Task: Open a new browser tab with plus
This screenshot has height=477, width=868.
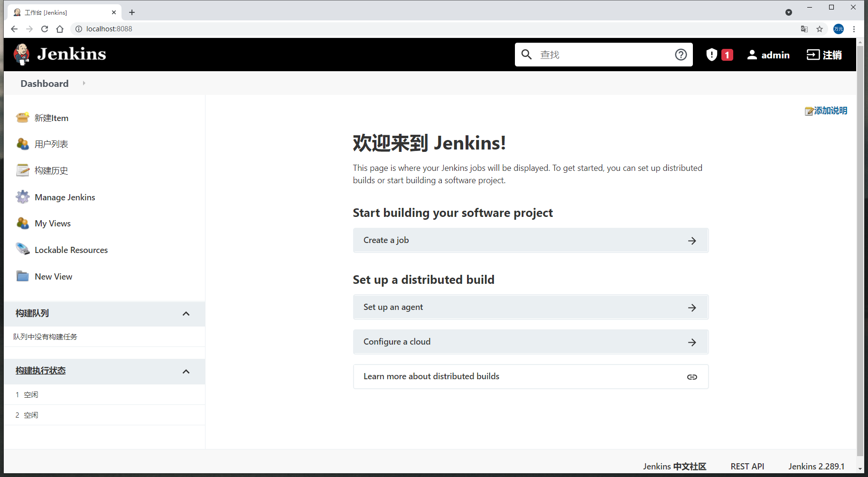Action: tap(132, 12)
